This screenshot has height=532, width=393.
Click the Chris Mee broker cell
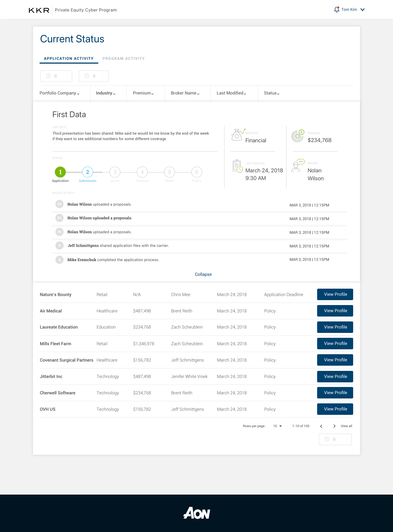click(181, 295)
